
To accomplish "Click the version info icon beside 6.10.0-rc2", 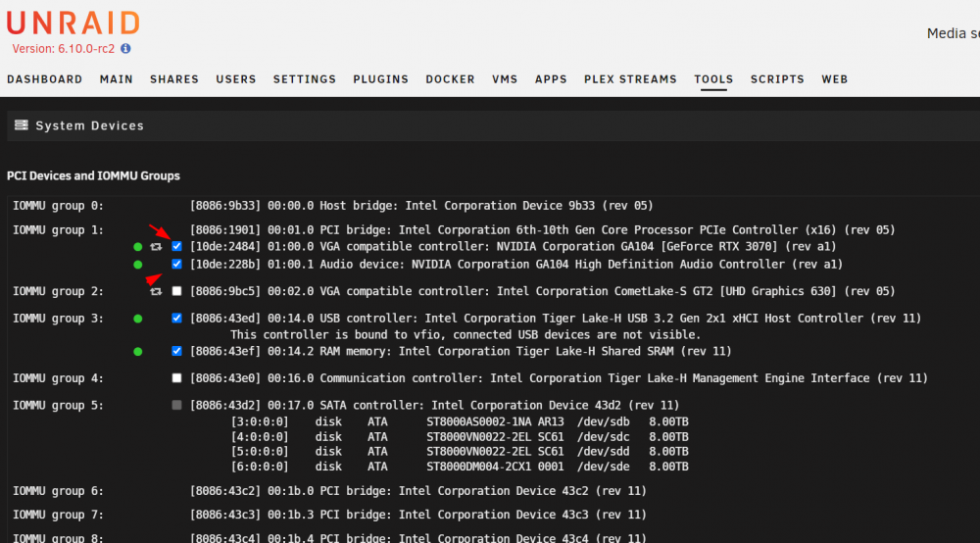I will pos(125,49).
